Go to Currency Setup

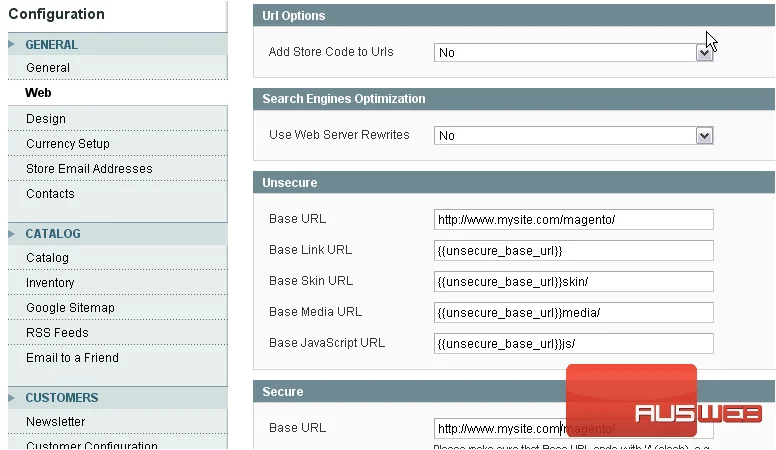(x=68, y=144)
